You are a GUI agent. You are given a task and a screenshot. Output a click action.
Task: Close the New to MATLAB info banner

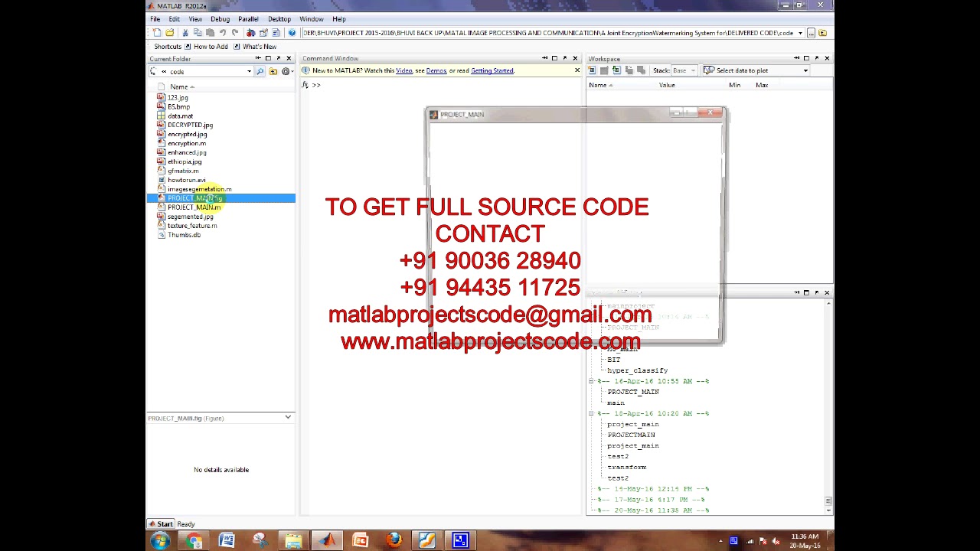tap(577, 70)
